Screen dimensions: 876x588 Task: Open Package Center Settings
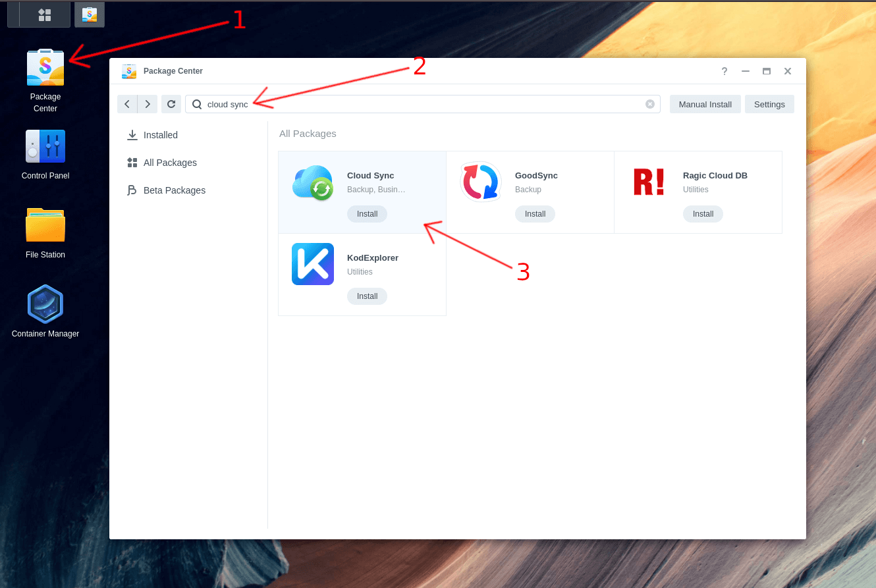coord(769,104)
